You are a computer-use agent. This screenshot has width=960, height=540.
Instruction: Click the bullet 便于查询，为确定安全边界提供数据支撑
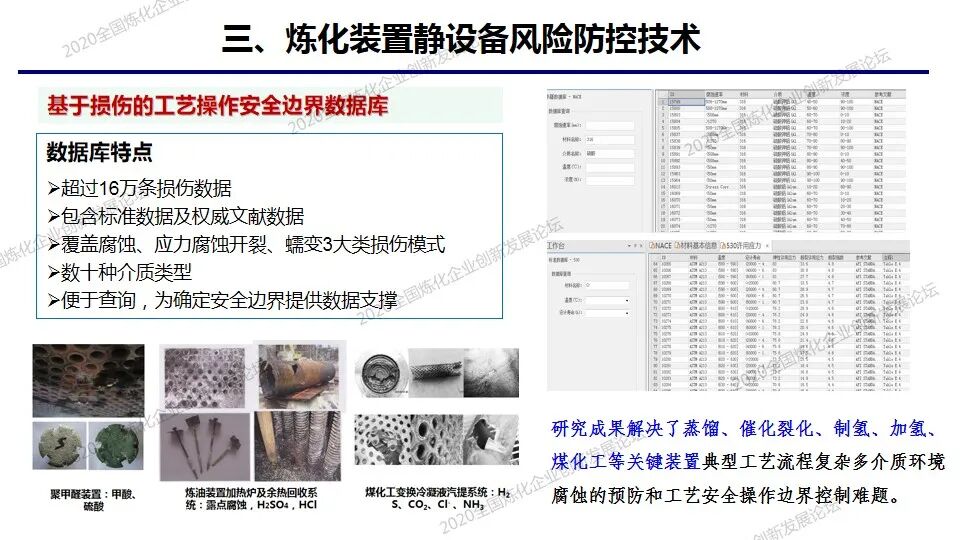222,300
